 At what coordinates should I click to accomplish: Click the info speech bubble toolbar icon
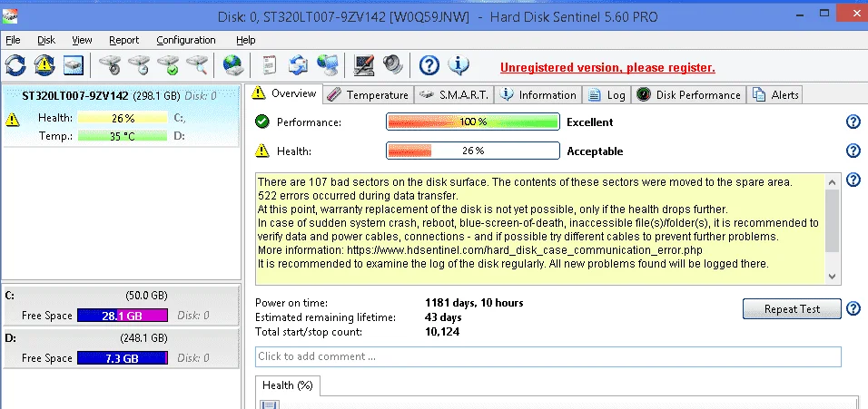(x=459, y=66)
